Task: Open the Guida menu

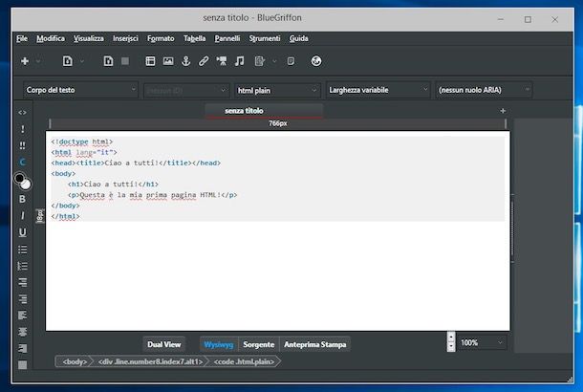Action: click(298, 38)
